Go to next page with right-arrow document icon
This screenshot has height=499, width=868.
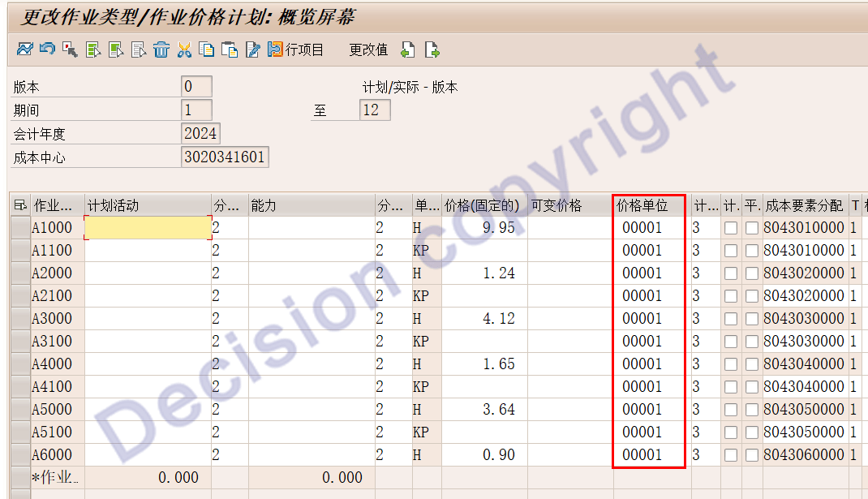pos(432,50)
